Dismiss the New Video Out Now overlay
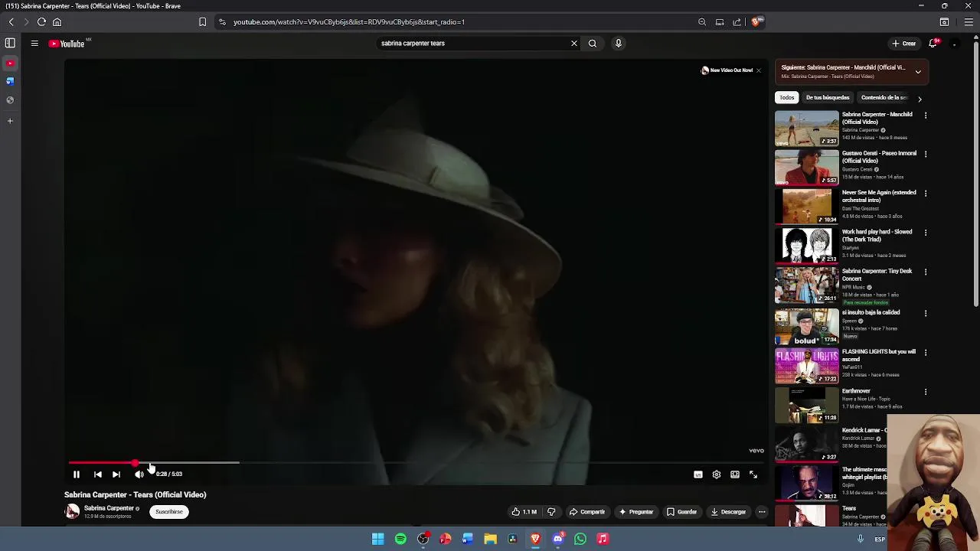Screen dimensions: 980x551 coord(758,70)
